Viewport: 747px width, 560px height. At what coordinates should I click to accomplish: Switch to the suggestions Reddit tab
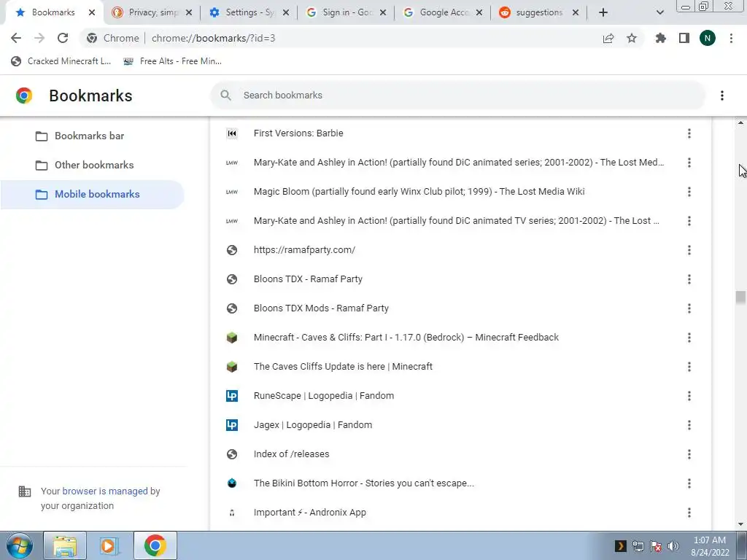pos(539,13)
